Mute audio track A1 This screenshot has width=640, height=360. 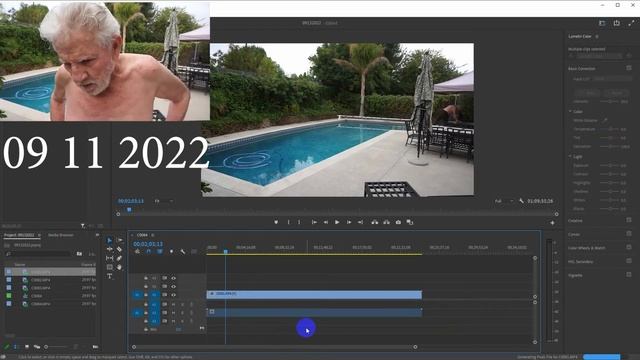[173, 304]
